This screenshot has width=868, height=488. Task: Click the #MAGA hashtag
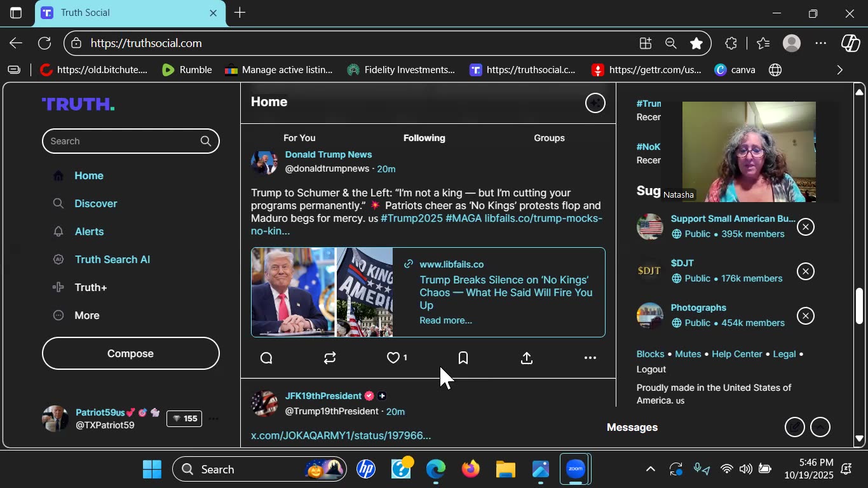tap(464, 219)
